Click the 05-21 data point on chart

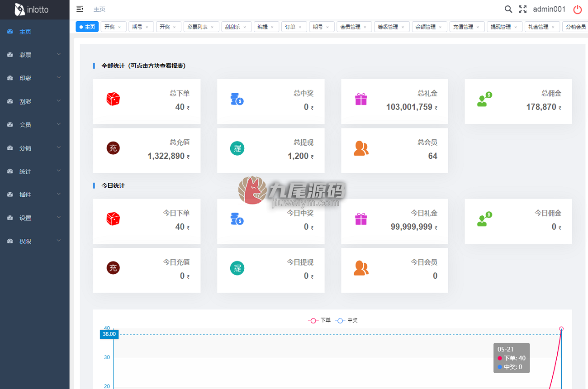pyautogui.click(x=561, y=329)
